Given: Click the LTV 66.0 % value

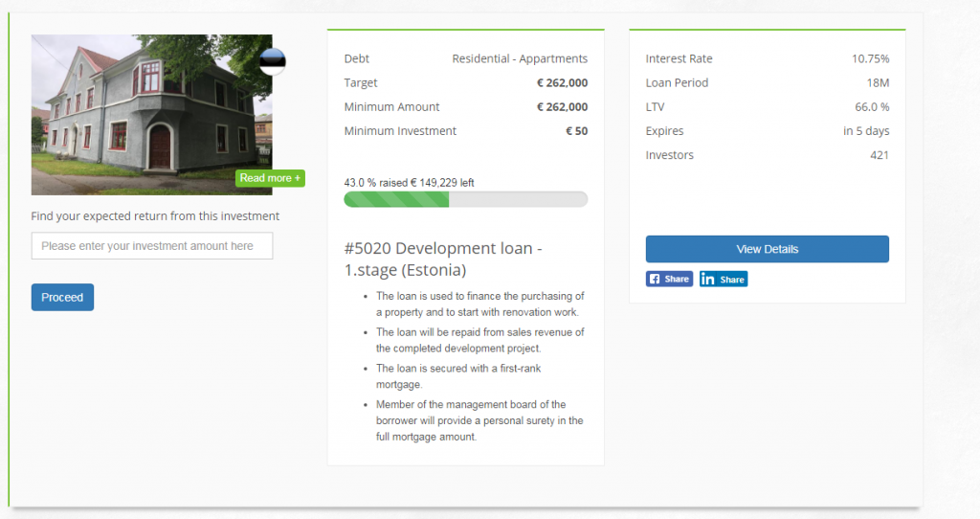Looking at the screenshot, I should pyautogui.click(x=871, y=107).
